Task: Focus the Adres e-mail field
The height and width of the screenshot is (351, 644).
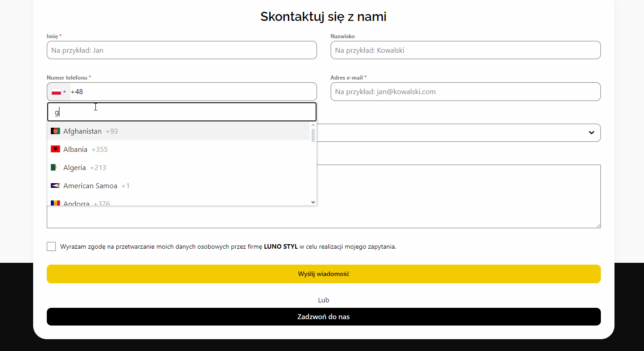Action: coord(465,92)
